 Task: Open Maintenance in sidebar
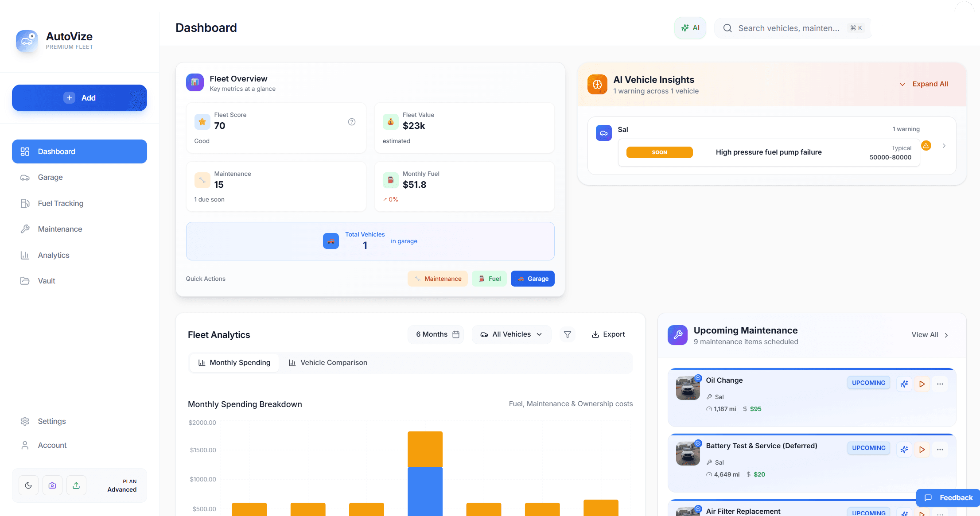point(79,229)
